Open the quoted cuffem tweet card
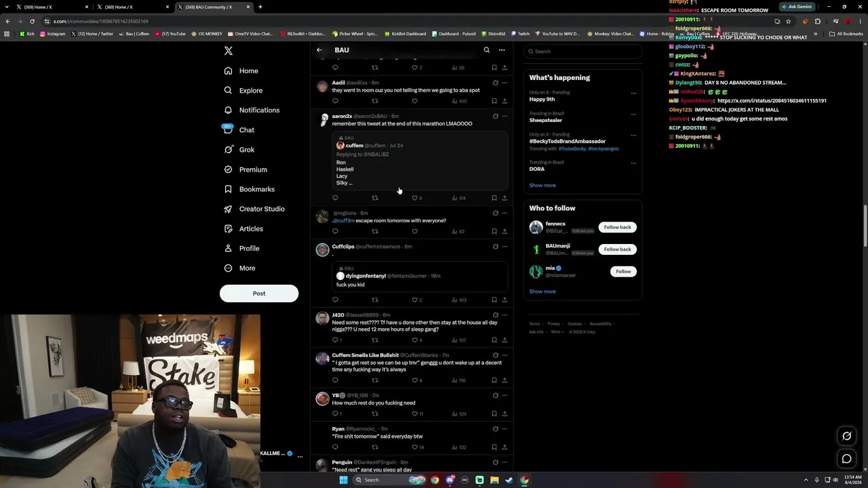Screen dimensions: 868x488 point(419,161)
